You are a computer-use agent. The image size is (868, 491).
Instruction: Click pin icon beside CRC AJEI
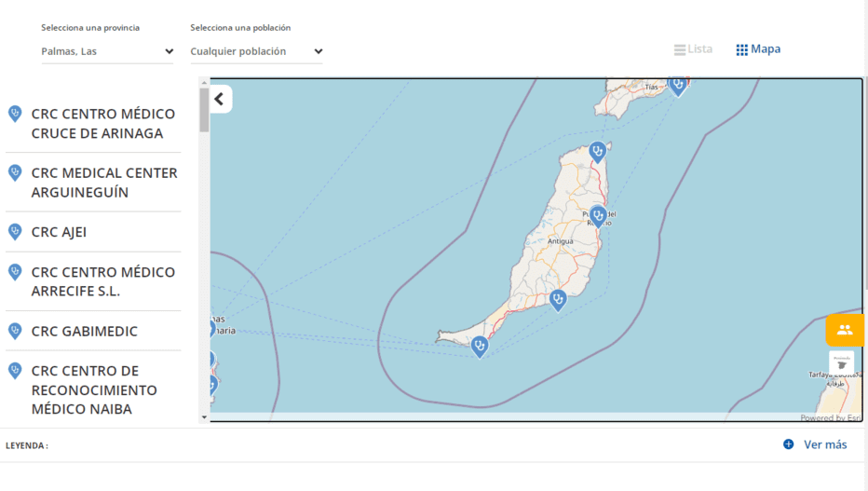(15, 231)
